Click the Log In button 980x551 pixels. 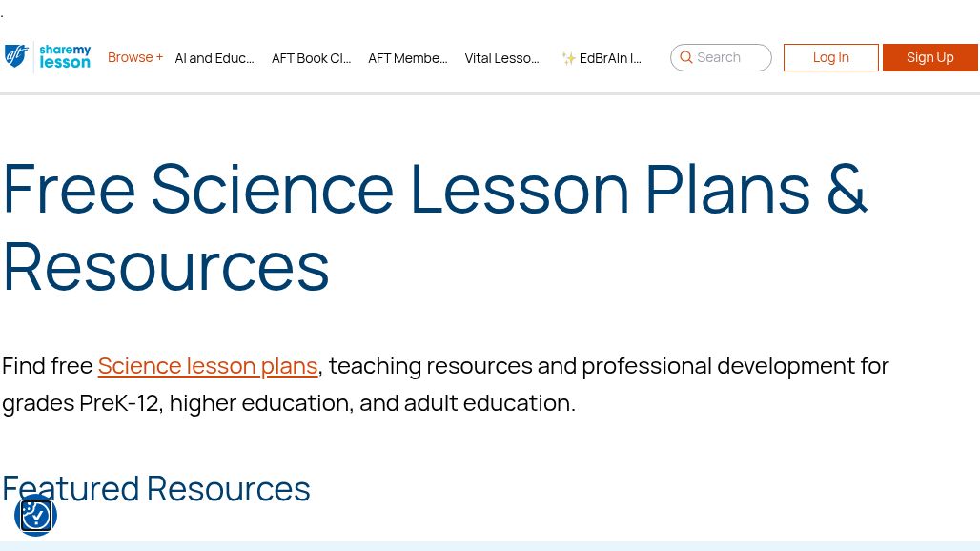coord(830,57)
